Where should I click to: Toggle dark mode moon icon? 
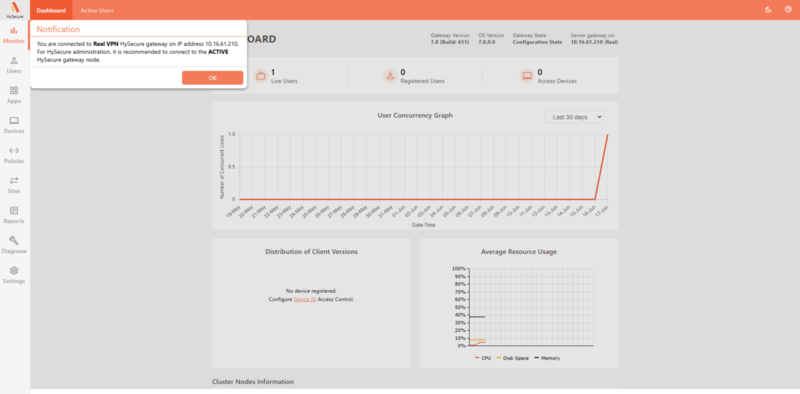(x=768, y=10)
